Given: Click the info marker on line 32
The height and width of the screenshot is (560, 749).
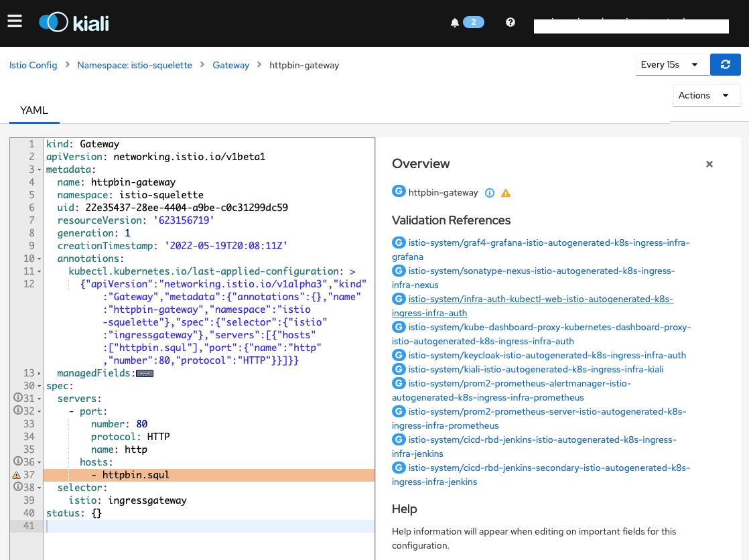Looking at the screenshot, I should pos(17,411).
